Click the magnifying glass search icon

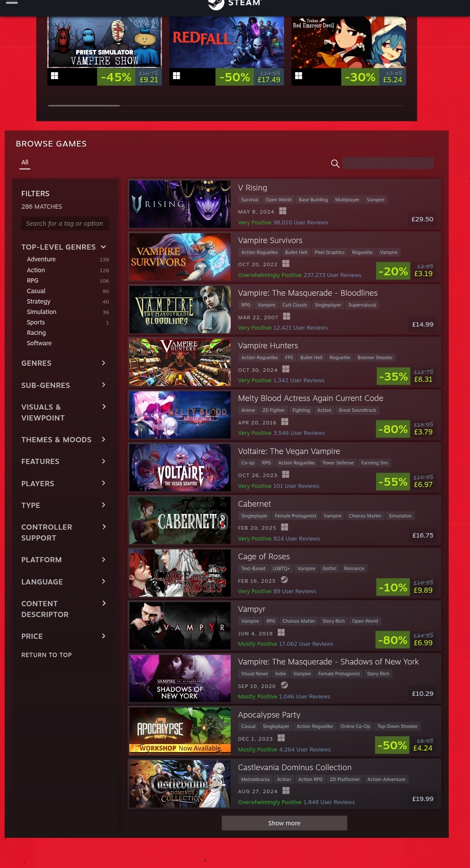coord(335,164)
